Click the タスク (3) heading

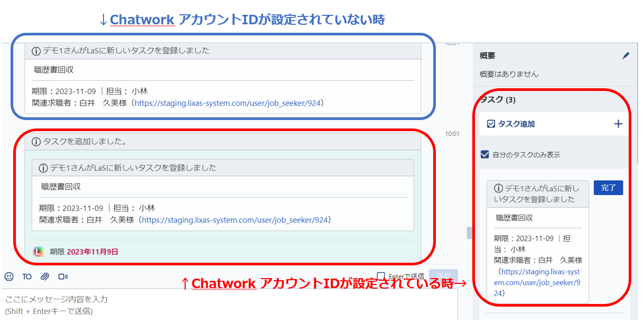[x=498, y=100]
